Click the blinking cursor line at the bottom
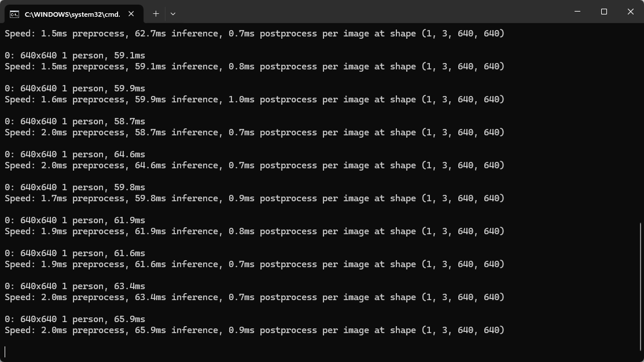Image resolution: width=644 pixels, height=362 pixels. 5,352
